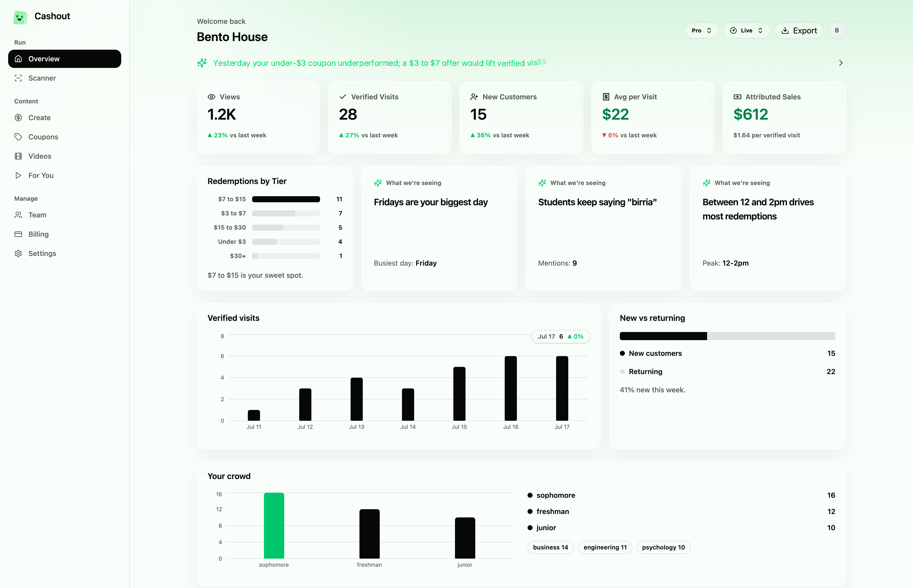Open the Scanner page
This screenshot has width=913, height=588.
65,78
